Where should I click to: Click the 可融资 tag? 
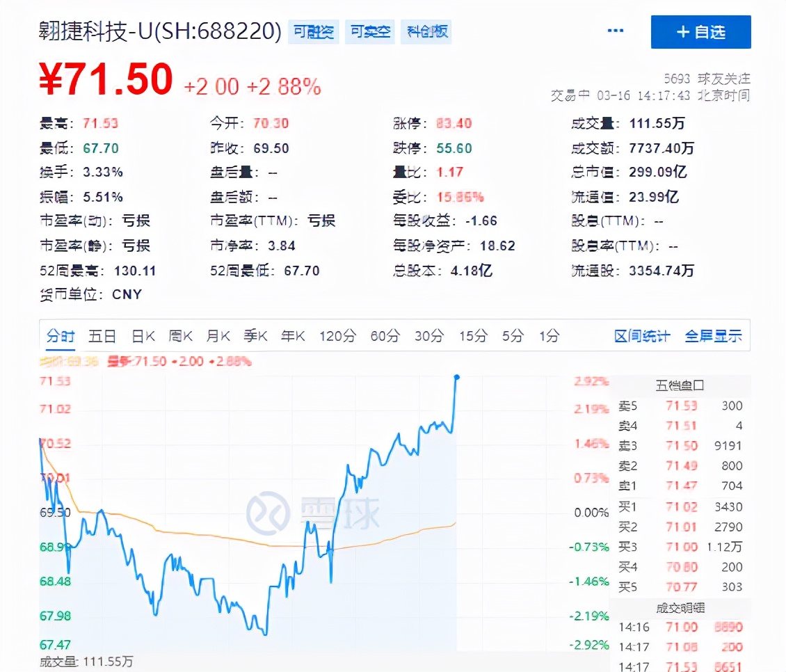click(x=314, y=32)
